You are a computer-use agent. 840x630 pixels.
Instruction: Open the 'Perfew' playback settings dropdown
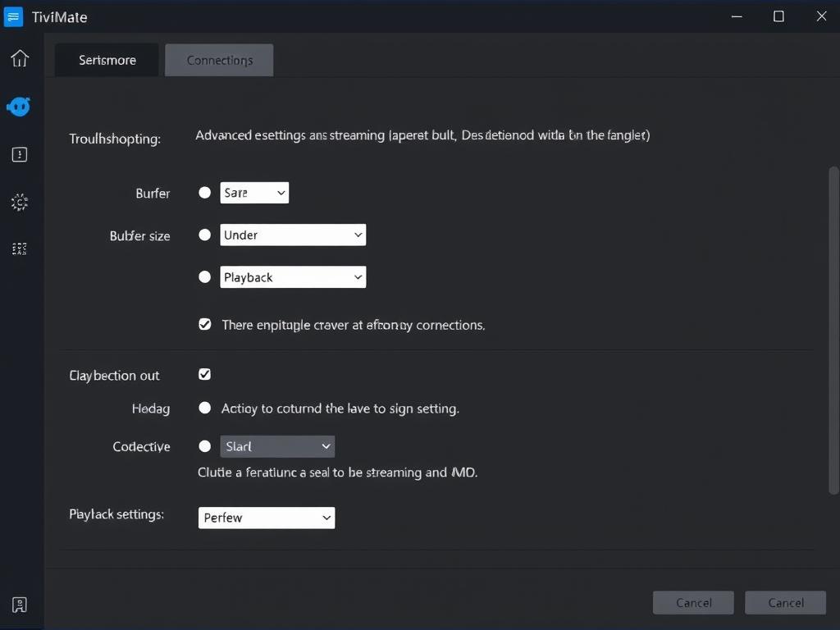(x=266, y=518)
